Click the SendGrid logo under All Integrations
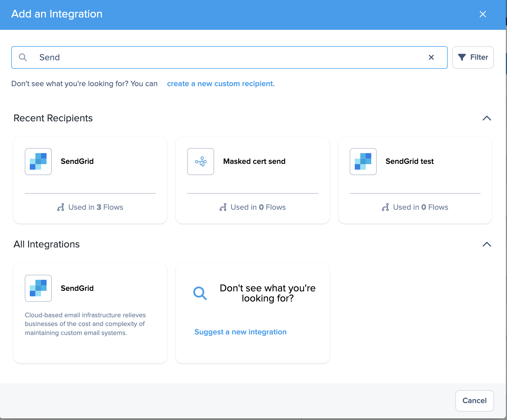This screenshot has height=420, width=507. 38,288
